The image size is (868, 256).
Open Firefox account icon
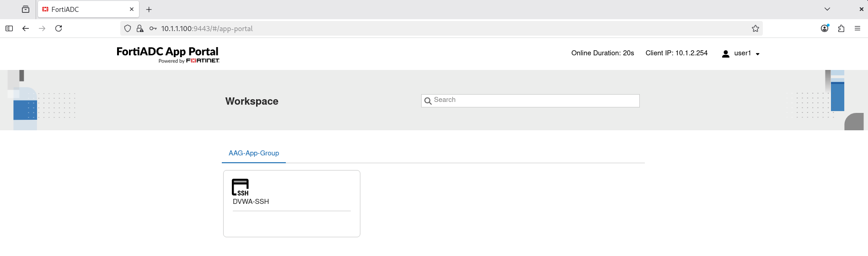pyautogui.click(x=825, y=28)
